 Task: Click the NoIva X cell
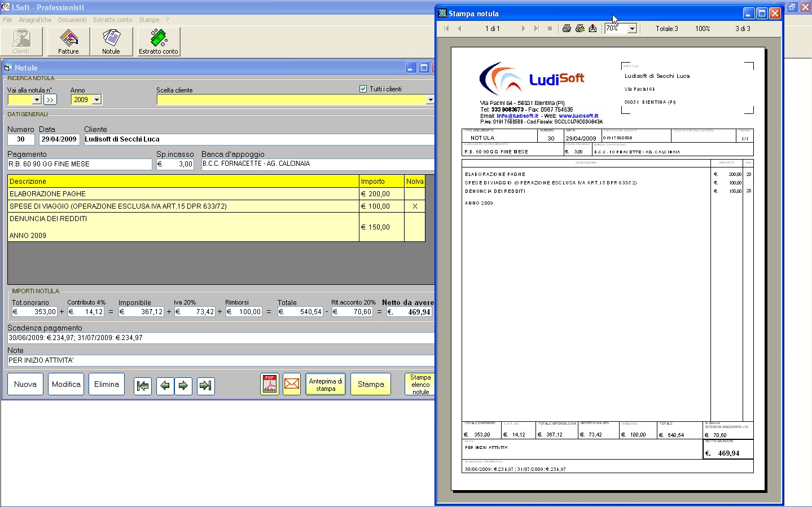coord(415,206)
